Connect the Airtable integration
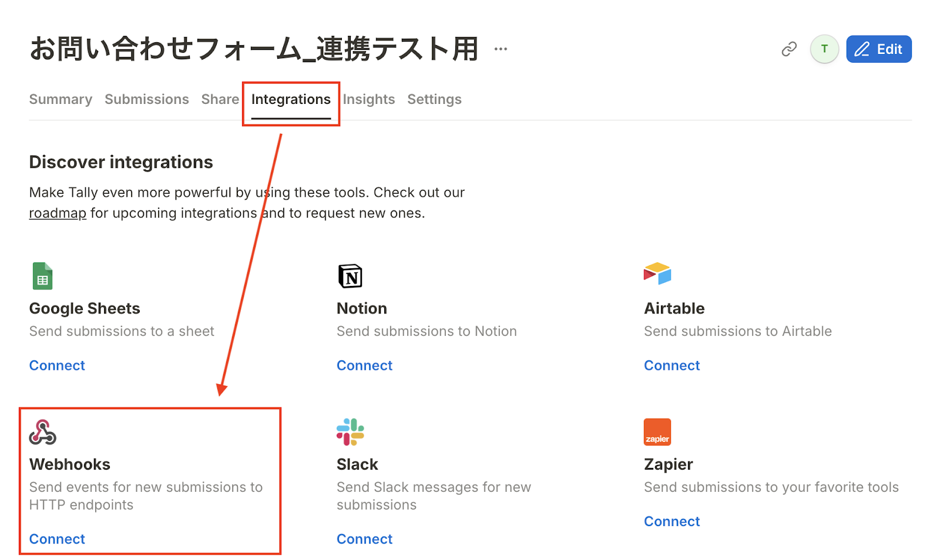940x560 pixels. 672,365
